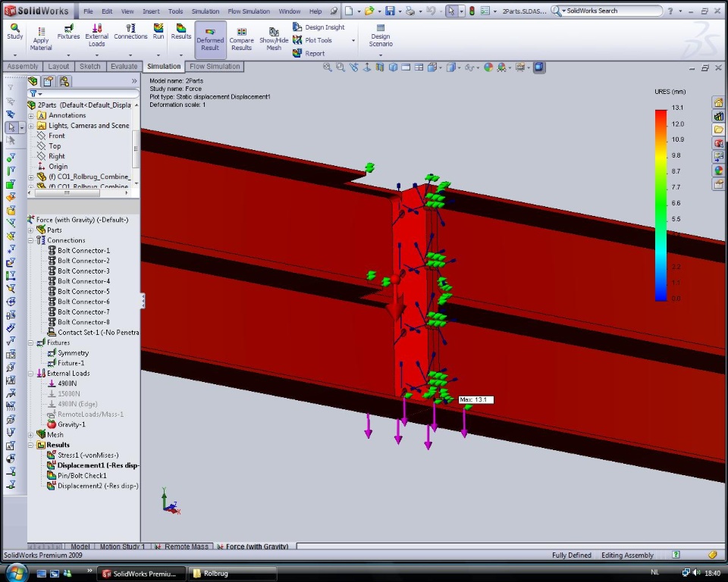Click the URES color legend bar
Screen dimensions: 728x582
click(x=661, y=205)
